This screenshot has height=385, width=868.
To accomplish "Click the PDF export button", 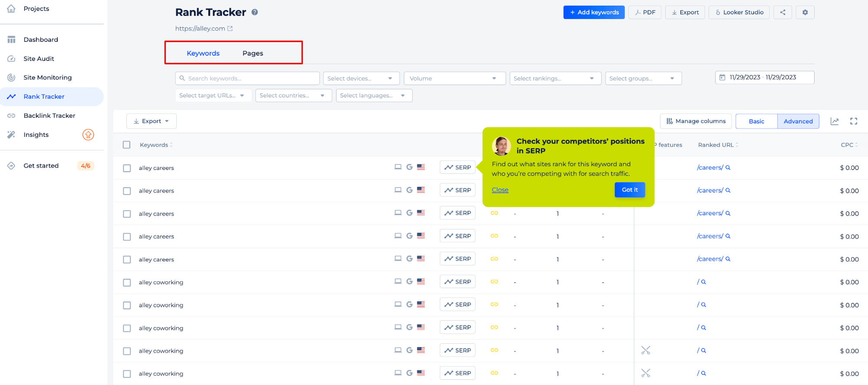I will (645, 12).
